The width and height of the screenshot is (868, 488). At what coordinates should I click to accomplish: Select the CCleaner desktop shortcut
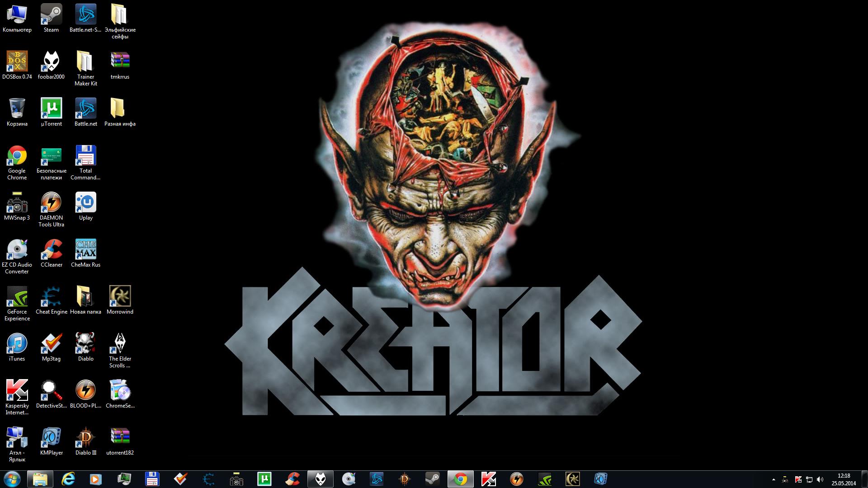tap(51, 254)
